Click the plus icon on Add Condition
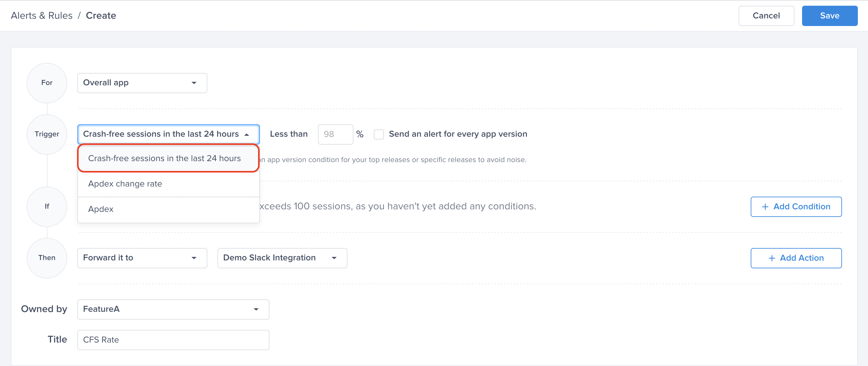The height and width of the screenshot is (366, 868). point(765,206)
